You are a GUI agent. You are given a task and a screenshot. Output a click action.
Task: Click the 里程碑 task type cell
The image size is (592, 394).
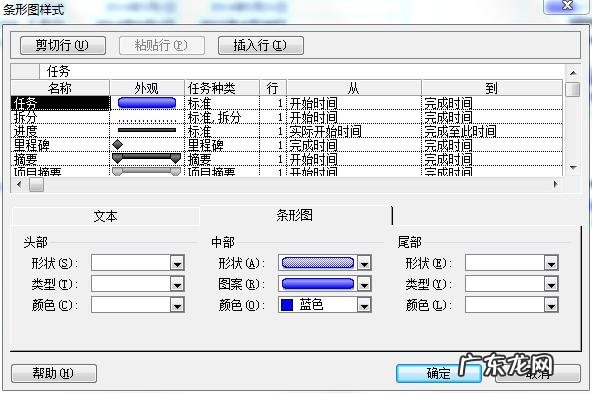tap(222, 145)
